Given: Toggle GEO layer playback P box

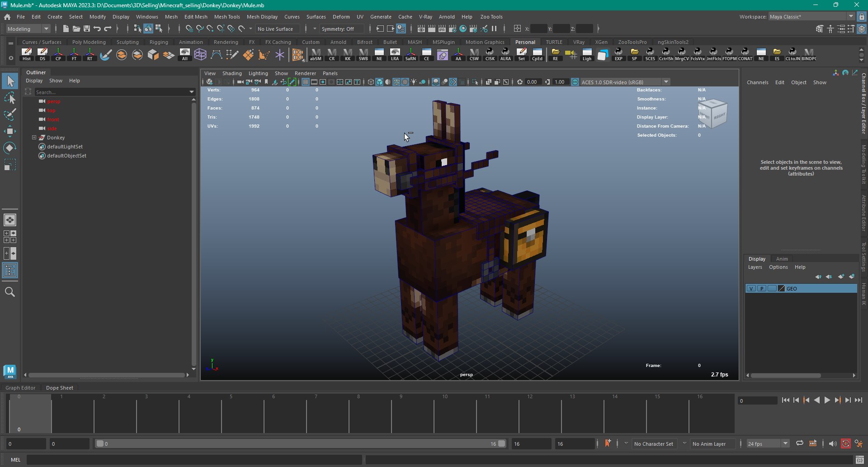Looking at the screenshot, I should pyautogui.click(x=761, y=288).
